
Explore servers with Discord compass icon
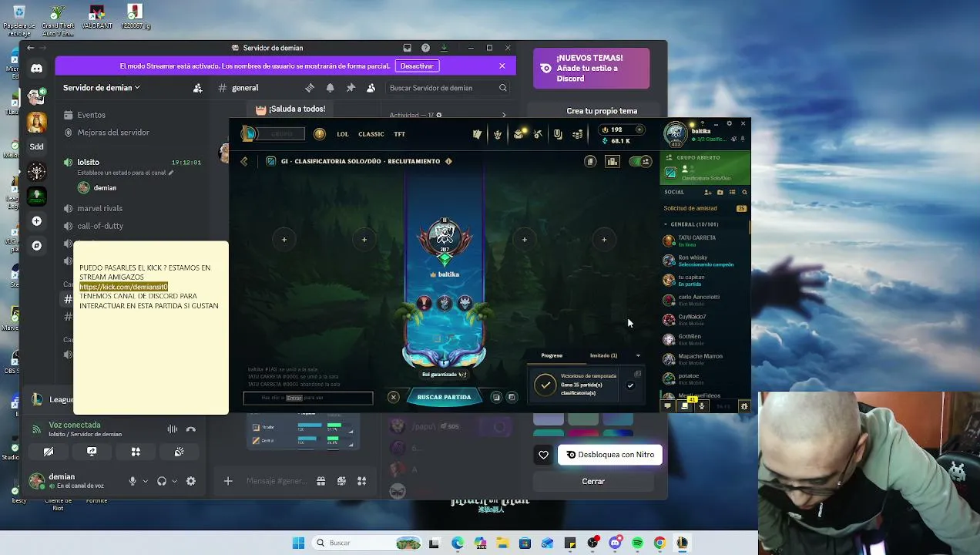36,246
